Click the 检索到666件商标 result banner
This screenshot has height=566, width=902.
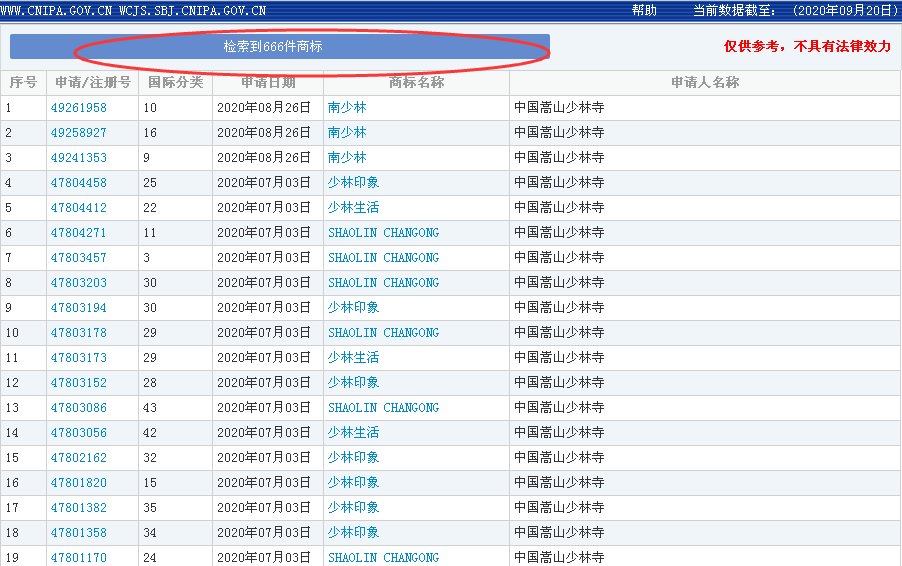coord(280,47)
